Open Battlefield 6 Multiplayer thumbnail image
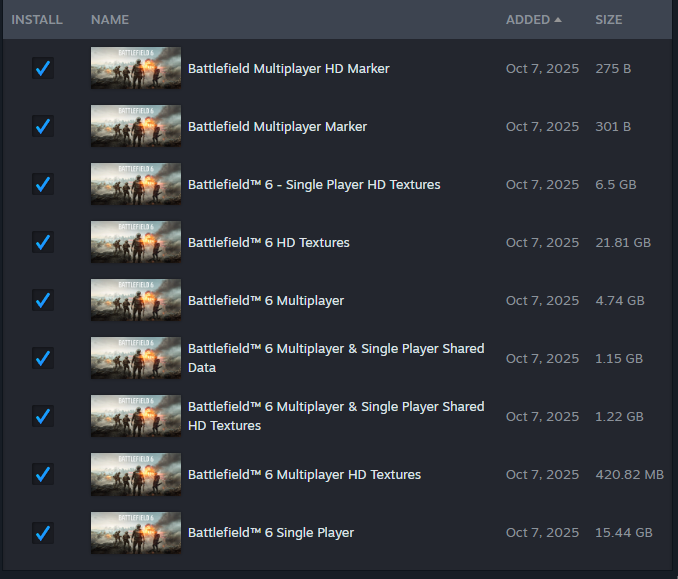 tap(136, 300)
